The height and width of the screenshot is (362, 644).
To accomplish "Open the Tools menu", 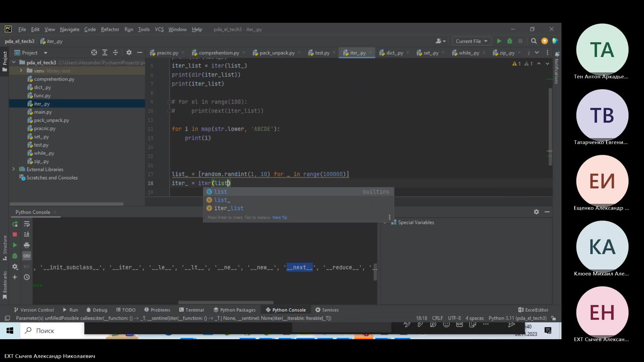I will tap(144, 29).
